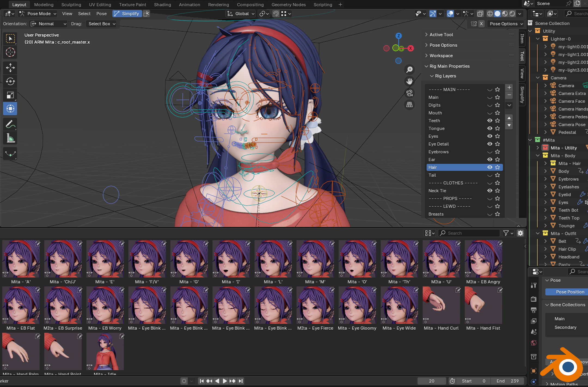Switch to the Shading workspace tab

tap(162, 5)
